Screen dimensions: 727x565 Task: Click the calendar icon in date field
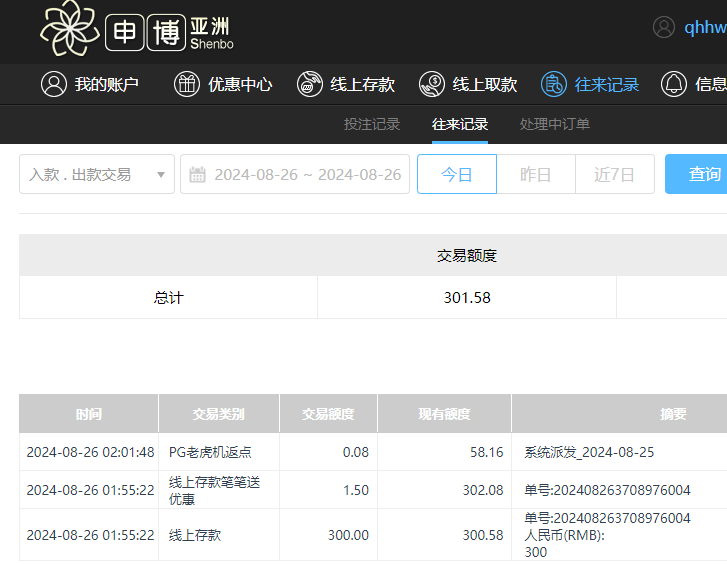(198, 175)
